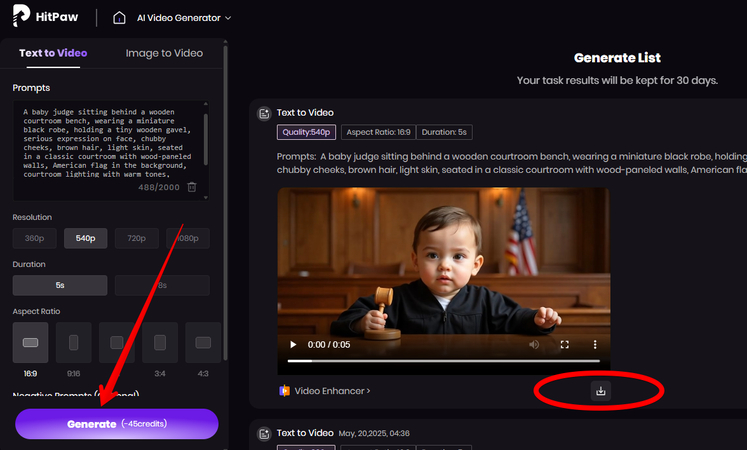Click the first Text to Video task icon
This screenshot has width=747, height=450.
tap(264, 113)
